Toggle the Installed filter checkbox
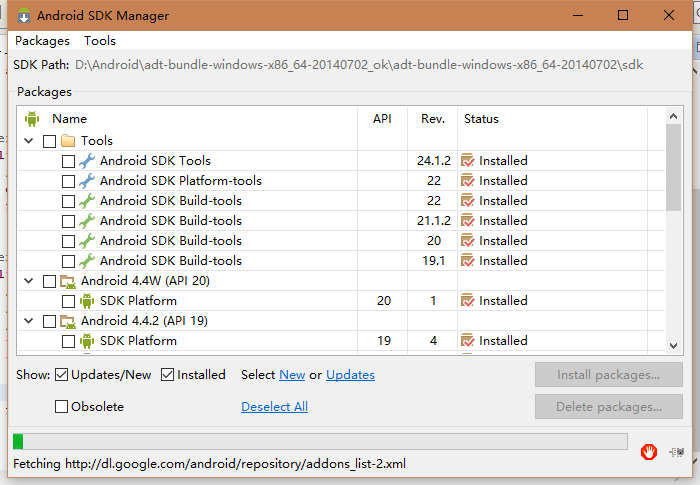Viewport: 700px width, 485px height. pyautogui.click(x=168, y=375)
